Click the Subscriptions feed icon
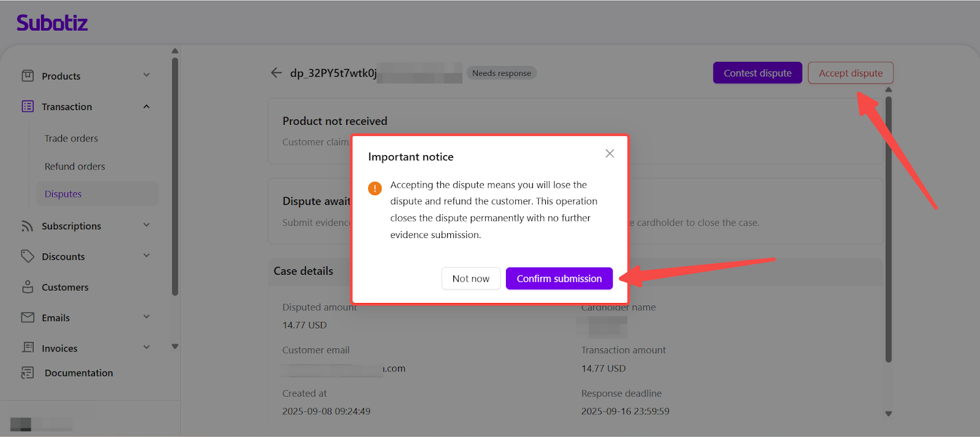 (28, 226)
